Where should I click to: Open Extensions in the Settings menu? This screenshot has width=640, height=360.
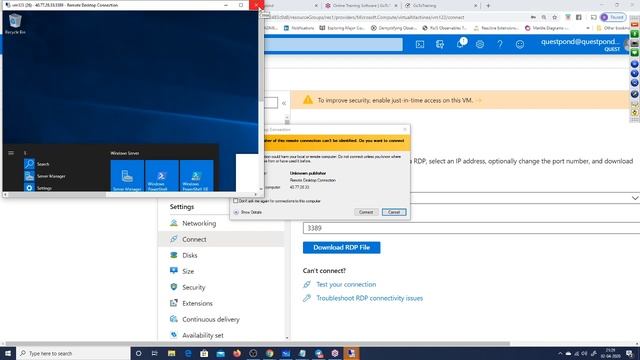221,303
